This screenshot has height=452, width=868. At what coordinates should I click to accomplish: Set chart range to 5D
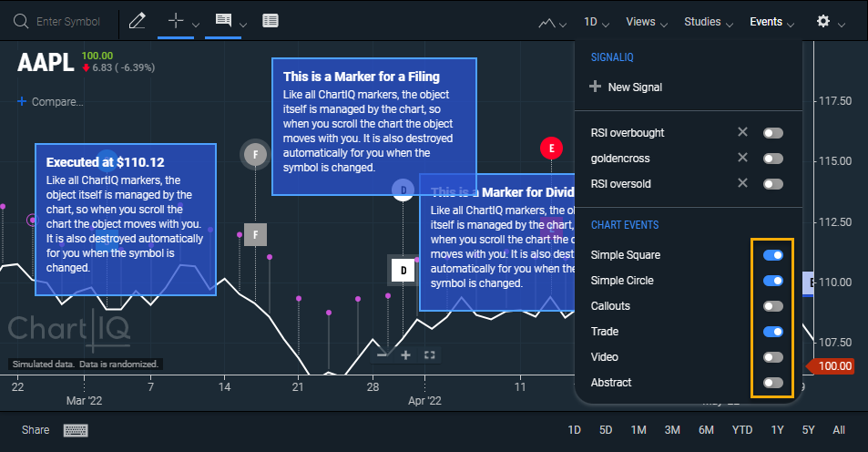coord(606,430)
